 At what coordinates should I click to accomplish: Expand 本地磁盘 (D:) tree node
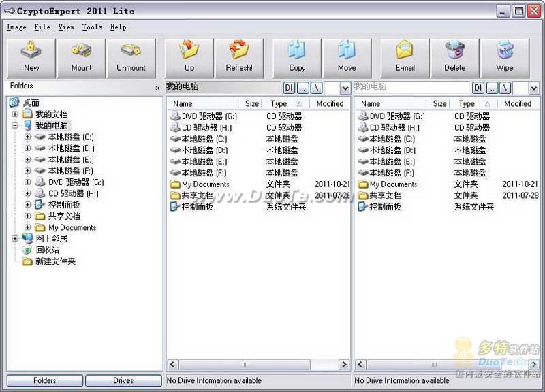(27, 148)
